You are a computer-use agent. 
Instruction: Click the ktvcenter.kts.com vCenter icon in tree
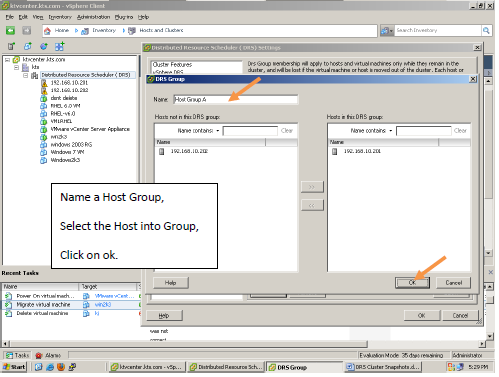16,60
